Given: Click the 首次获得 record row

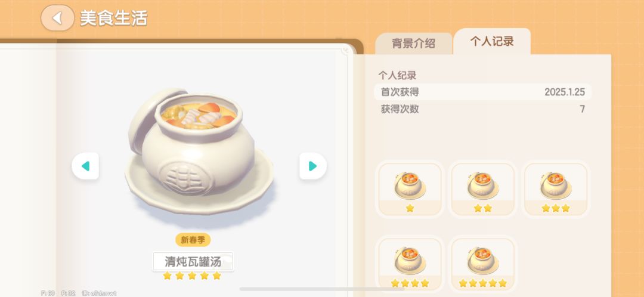Looking at the screenshot, I should (482, 92).
